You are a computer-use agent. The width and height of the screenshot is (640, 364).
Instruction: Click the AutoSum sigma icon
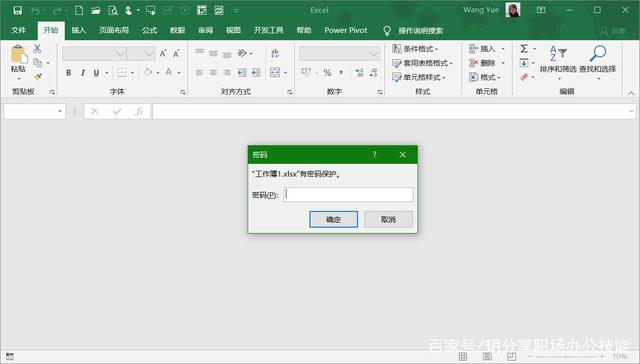point(524,49)
